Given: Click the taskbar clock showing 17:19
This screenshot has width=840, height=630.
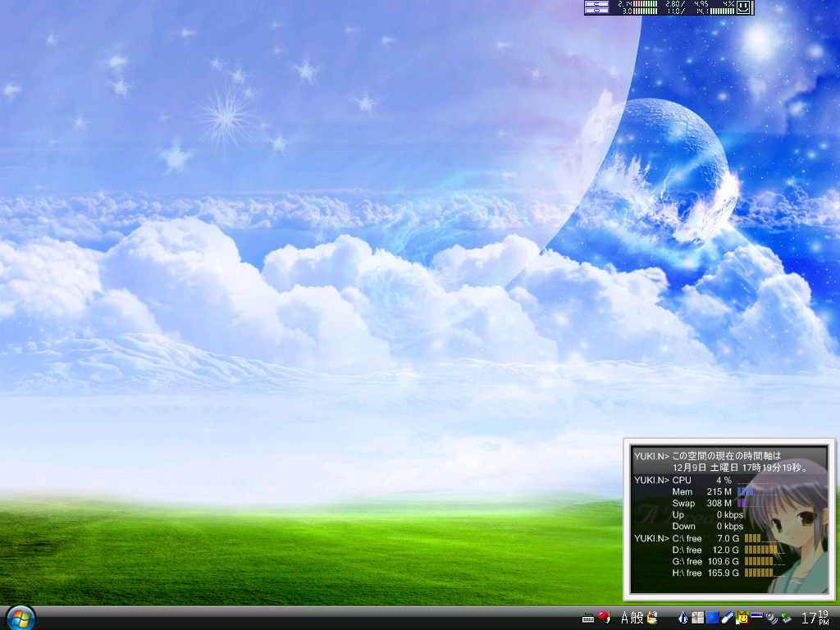Looking at the screenshot, I should click(x=815, y=618).
